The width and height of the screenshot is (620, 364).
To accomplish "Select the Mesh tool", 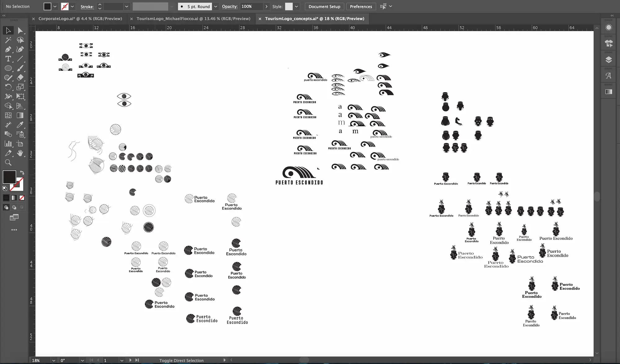I will tap(8, 116).
